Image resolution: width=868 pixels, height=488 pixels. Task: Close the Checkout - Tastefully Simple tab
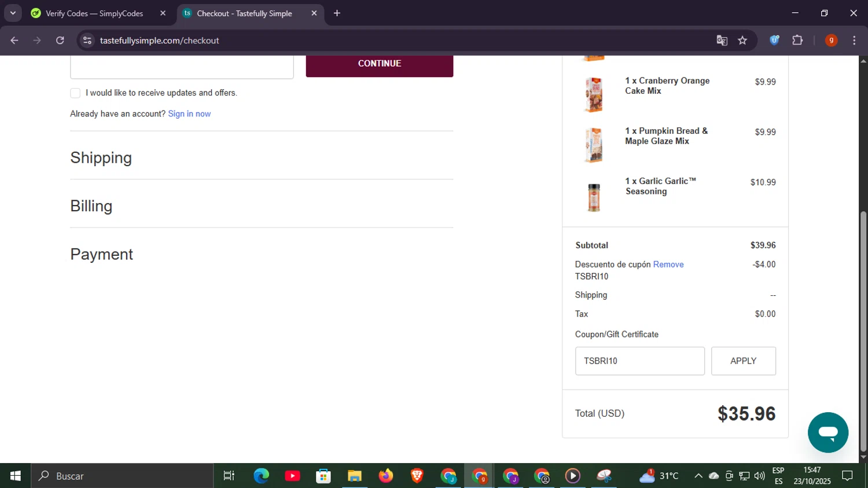coord(314,13)
